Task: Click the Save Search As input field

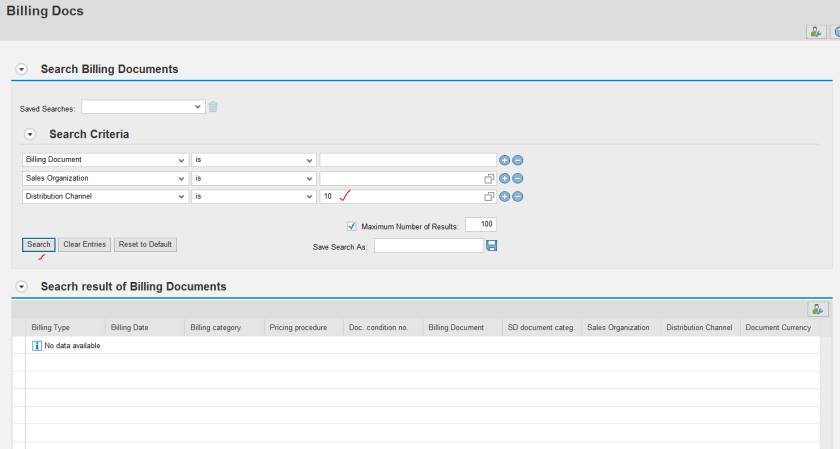Action: point(429,245)
